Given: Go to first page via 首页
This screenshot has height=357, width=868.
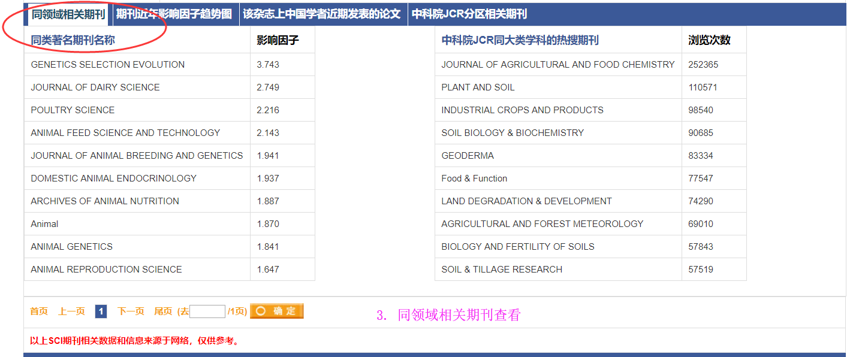Looking at the screenshot, I should click(39, 311).
